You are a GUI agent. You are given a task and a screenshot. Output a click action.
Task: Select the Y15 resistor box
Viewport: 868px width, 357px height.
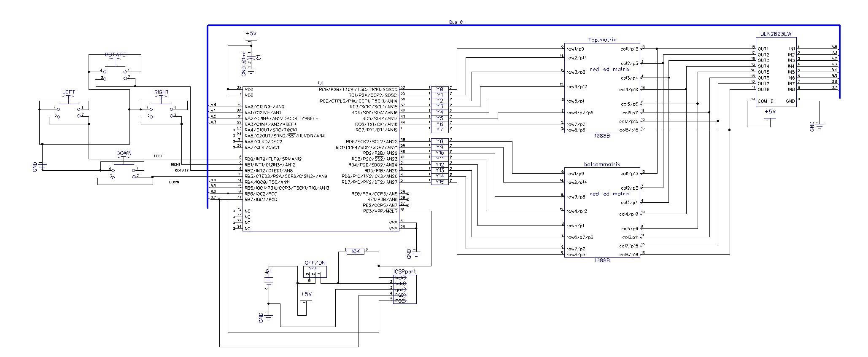[440, 182]
